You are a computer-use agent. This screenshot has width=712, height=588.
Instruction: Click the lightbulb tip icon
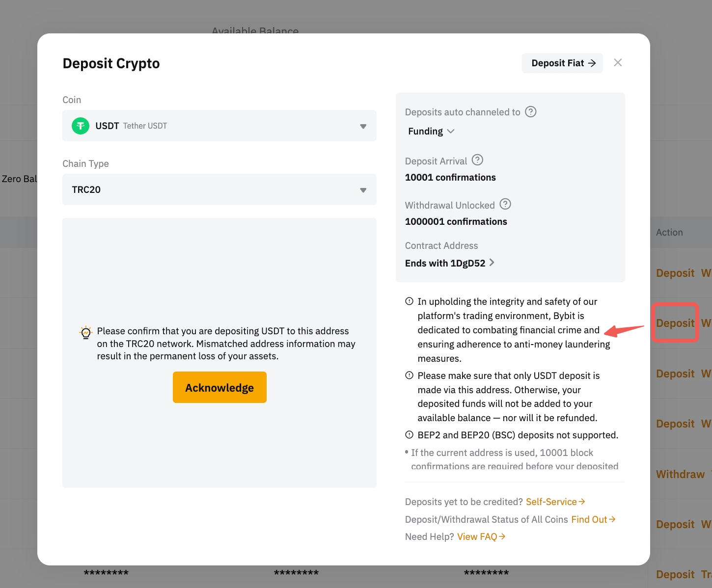(86, 332)
